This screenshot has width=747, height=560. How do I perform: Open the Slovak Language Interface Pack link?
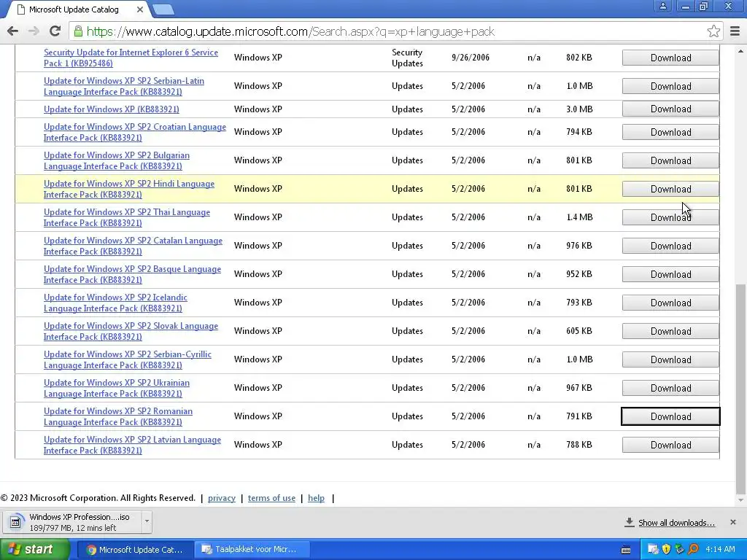point(131,331)
